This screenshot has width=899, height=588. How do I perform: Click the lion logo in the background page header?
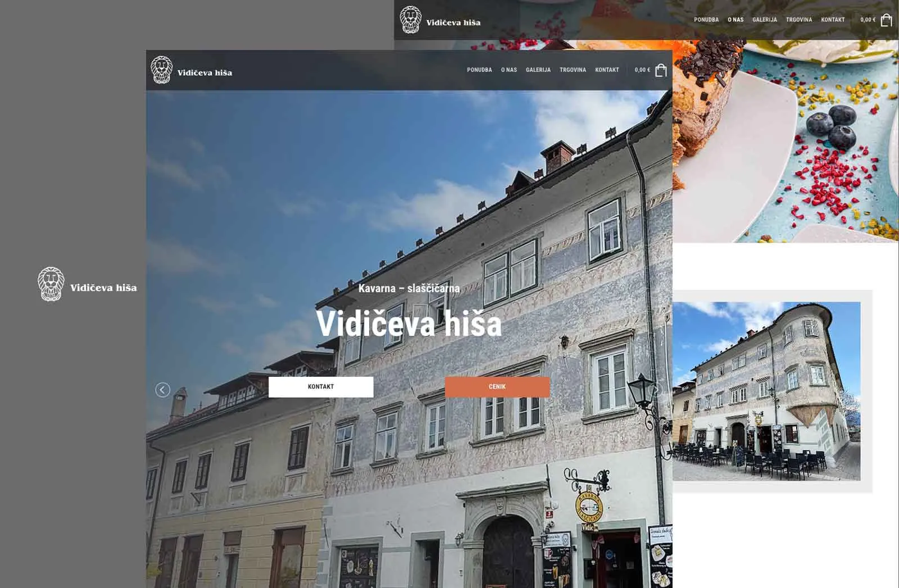pyautogui.click(x=411, y=20)
